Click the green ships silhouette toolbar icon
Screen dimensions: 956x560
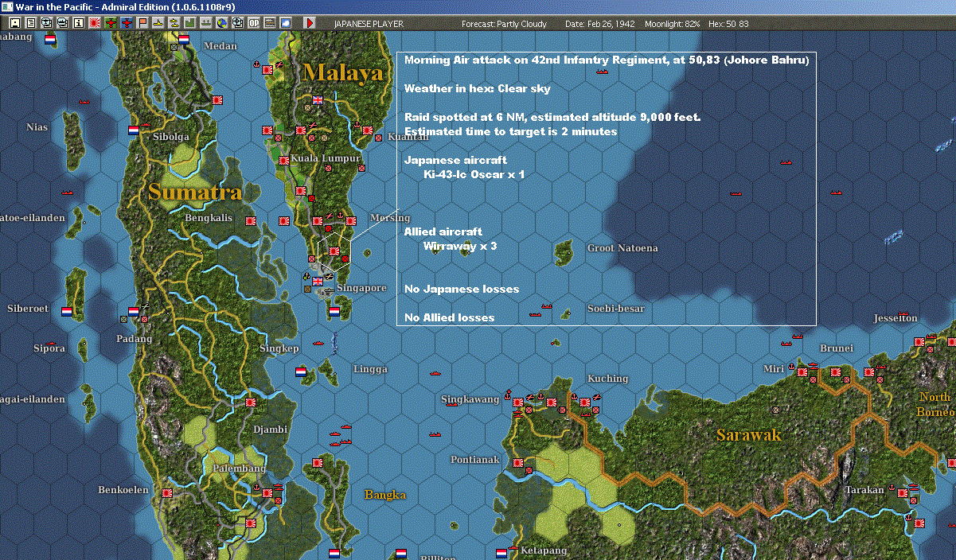pyautogui.click(x=205, y=24)
